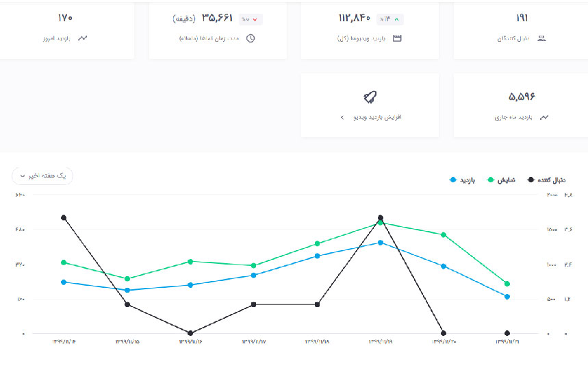Toggle the black دنبال کننده legend series
Screen dimensions: 588x366
[x=550, y=180]
